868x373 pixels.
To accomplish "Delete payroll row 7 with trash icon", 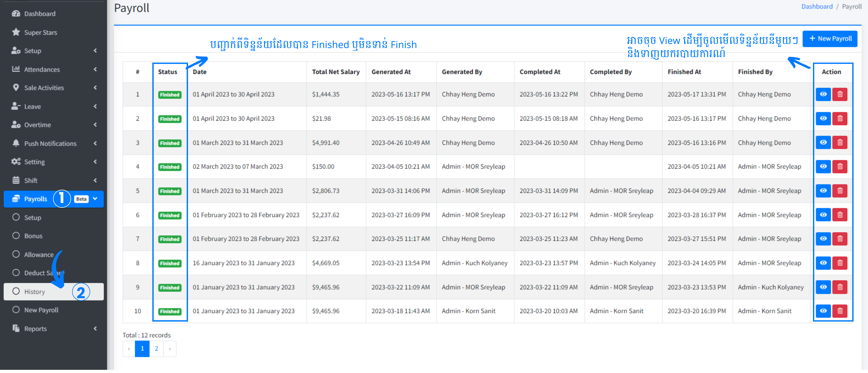I will [x=840, y=239].
